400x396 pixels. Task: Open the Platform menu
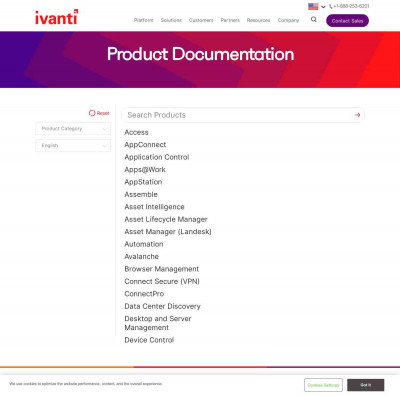(144, 20)
